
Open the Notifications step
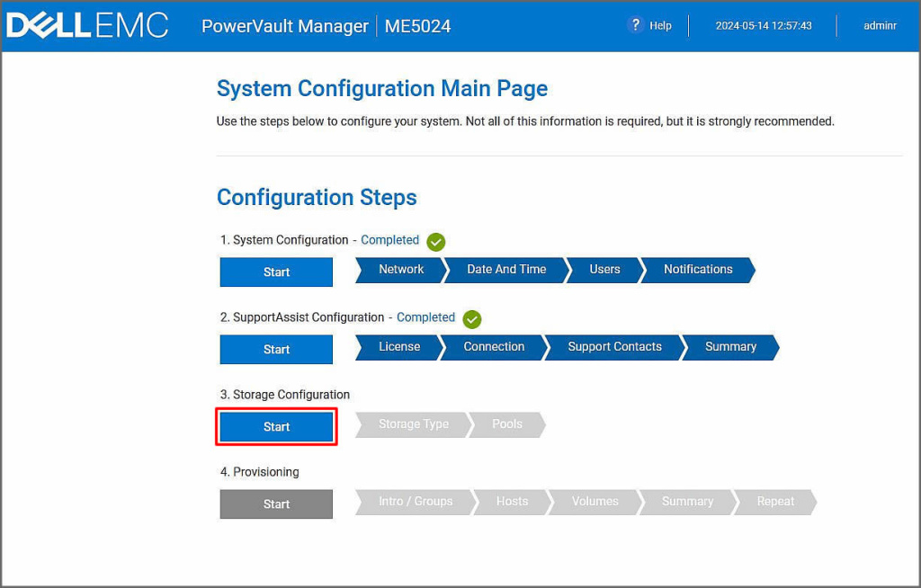[x=698, y=270]
